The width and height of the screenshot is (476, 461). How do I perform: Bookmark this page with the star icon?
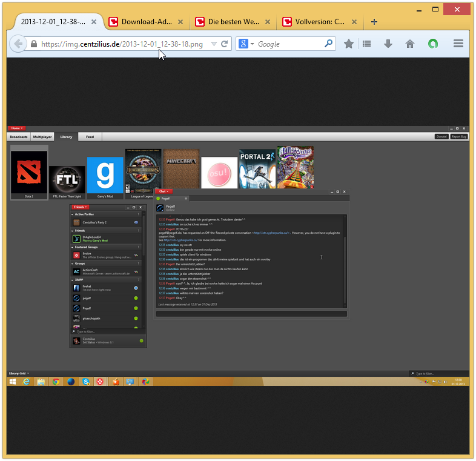tap(349, 44)
